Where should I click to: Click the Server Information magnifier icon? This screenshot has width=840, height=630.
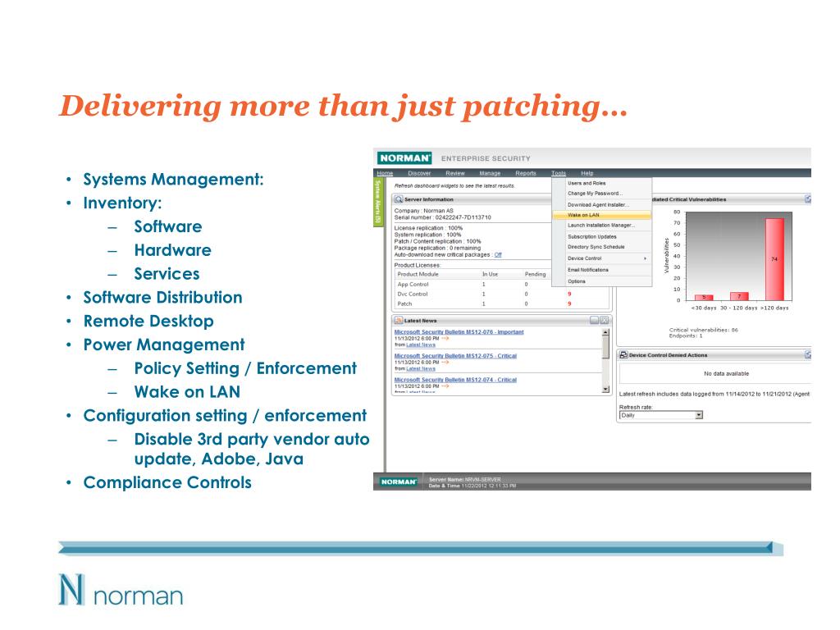(398, 199)
